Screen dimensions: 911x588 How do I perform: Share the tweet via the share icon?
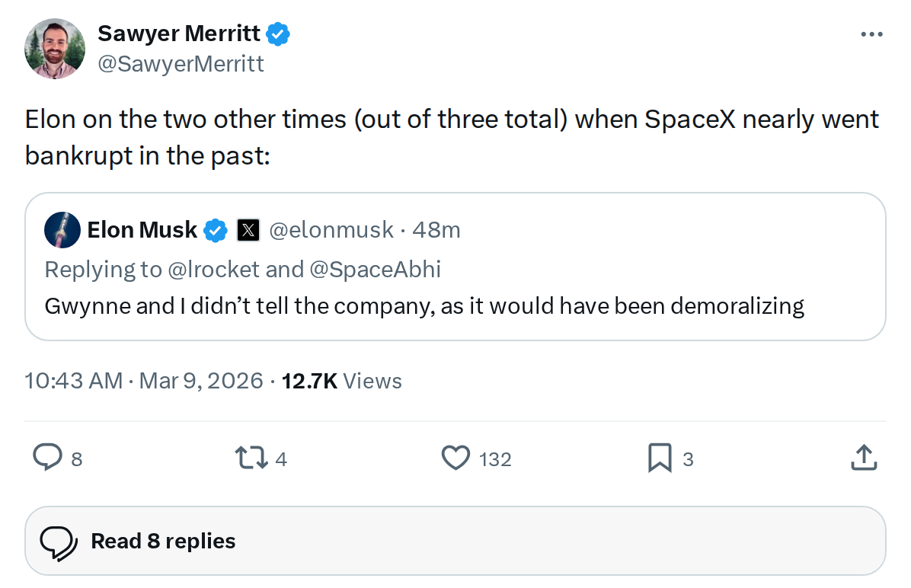pyautogui.click(x=864, y=458)
